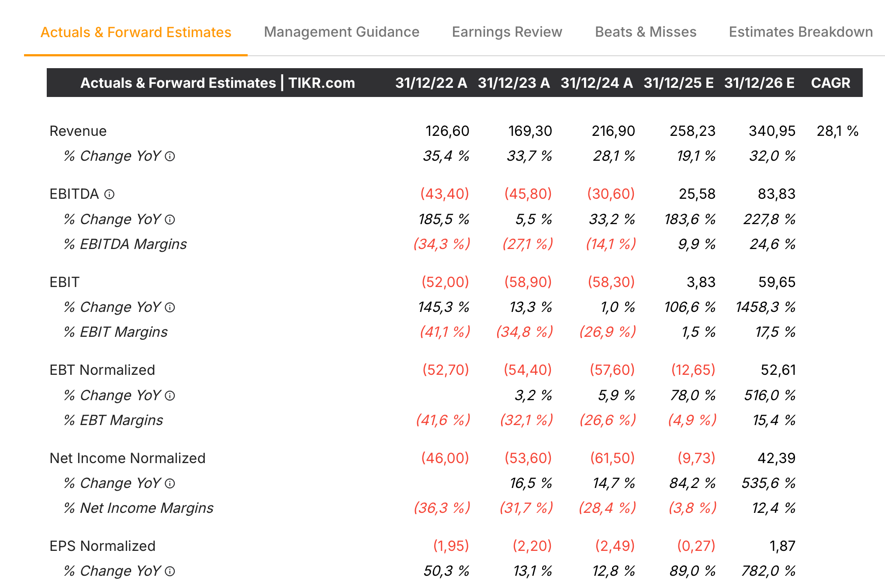Click info icon beside Revenue % Change YoY

point(170,156)
